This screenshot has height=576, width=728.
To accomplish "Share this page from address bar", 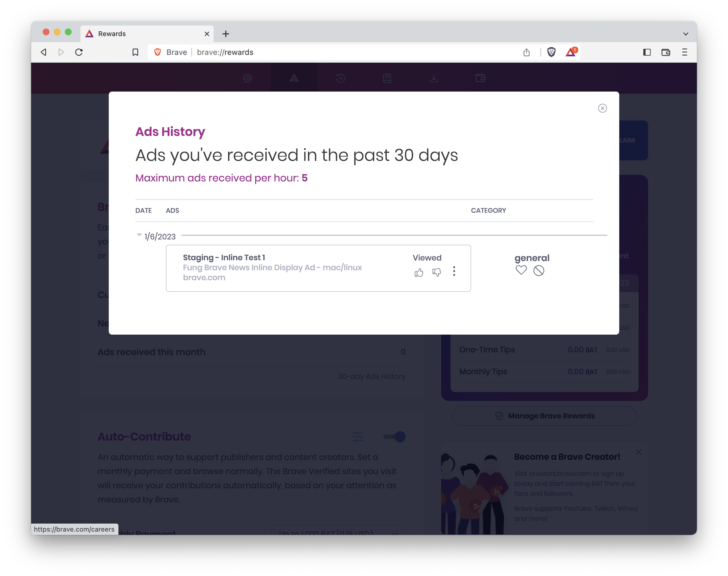I will click(526, 52).
